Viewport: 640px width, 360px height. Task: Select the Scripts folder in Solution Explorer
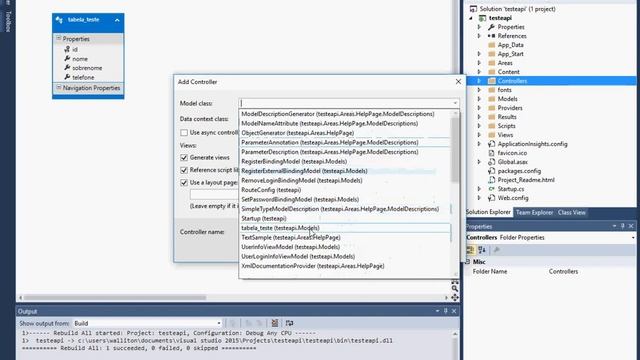coord(507,126)
